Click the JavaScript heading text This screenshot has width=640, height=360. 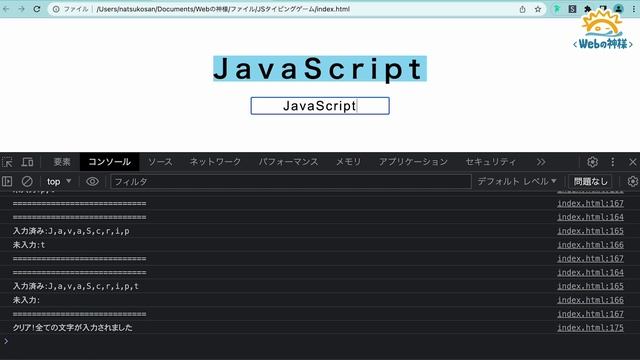click(x=320, y=69)
